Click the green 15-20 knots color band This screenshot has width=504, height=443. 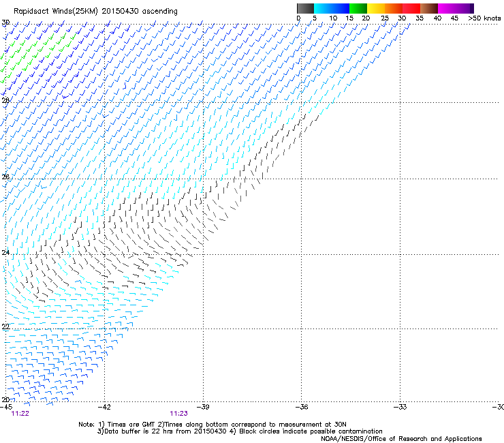coord(358,8)
